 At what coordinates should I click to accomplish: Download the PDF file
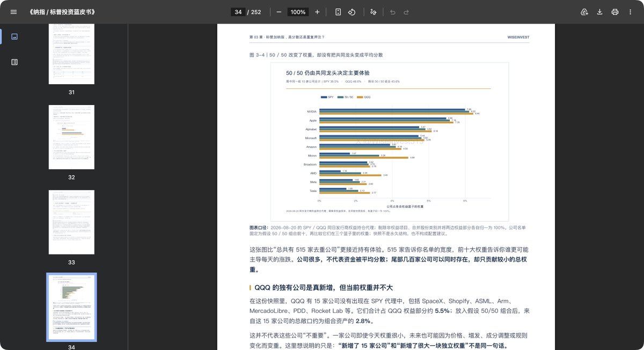tap(600, 12)
